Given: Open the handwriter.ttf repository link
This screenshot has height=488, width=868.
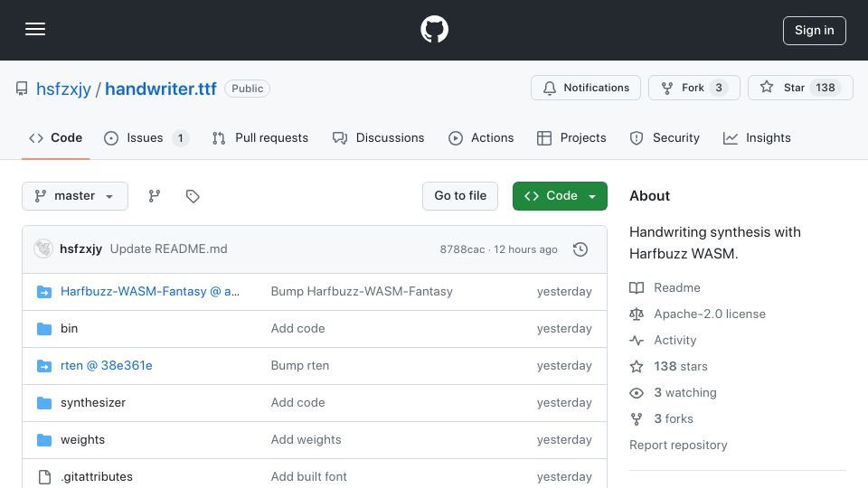Looking at the screenshot, I should (161, 89).
